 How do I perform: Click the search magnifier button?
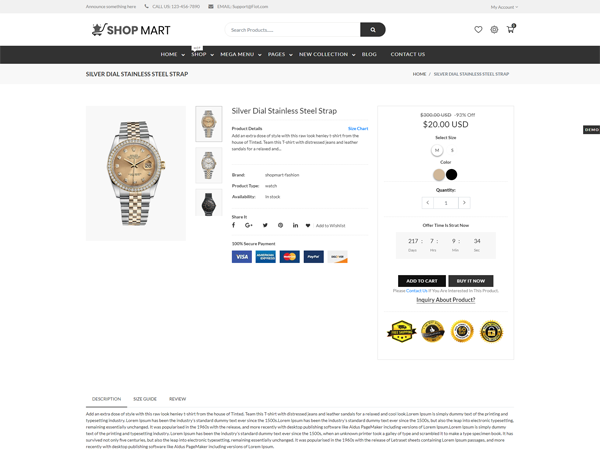[x=372, y=29]
